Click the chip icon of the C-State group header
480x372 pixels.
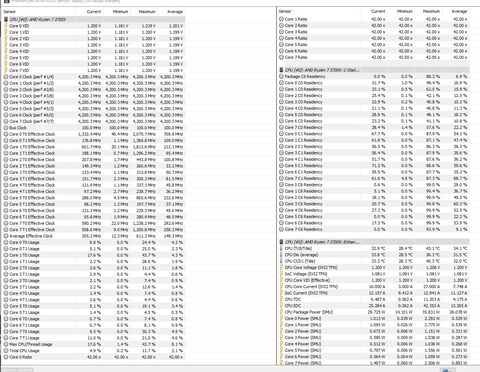(281, 70)
